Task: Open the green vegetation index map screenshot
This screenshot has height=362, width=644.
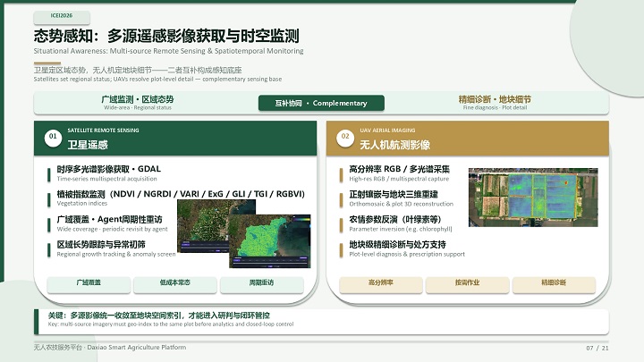Action: pyautogui.click(x=270, y=241)
